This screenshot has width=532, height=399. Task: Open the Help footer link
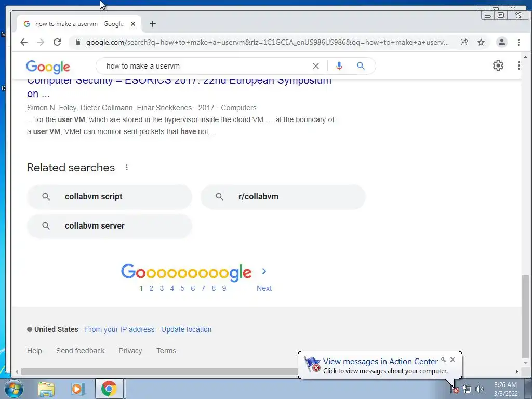(35, 351)
